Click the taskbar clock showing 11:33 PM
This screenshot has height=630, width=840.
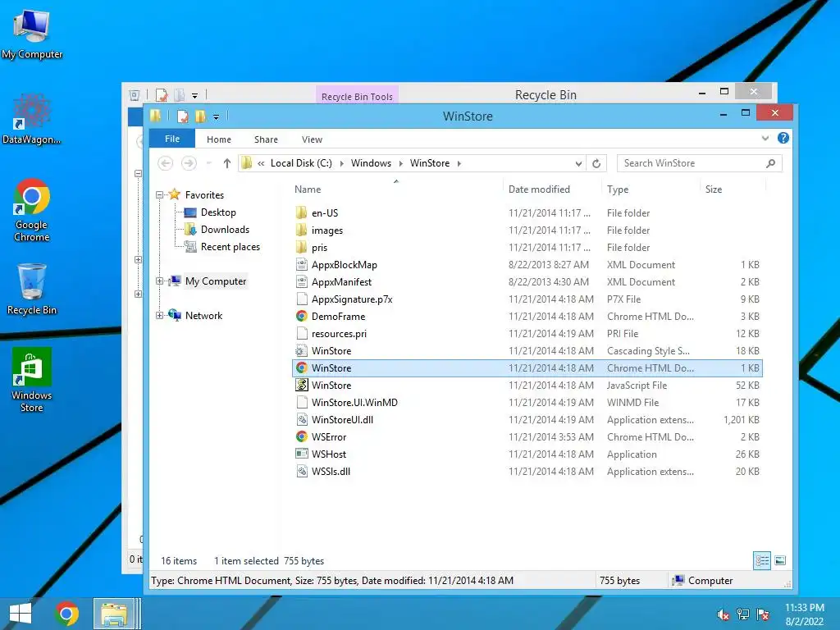point(805,614)
